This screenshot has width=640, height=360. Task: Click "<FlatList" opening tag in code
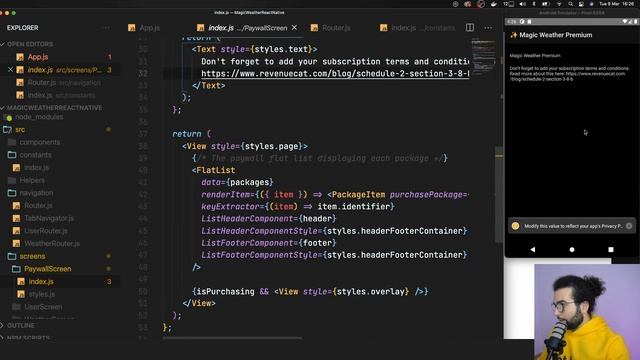tap(213, 170)
